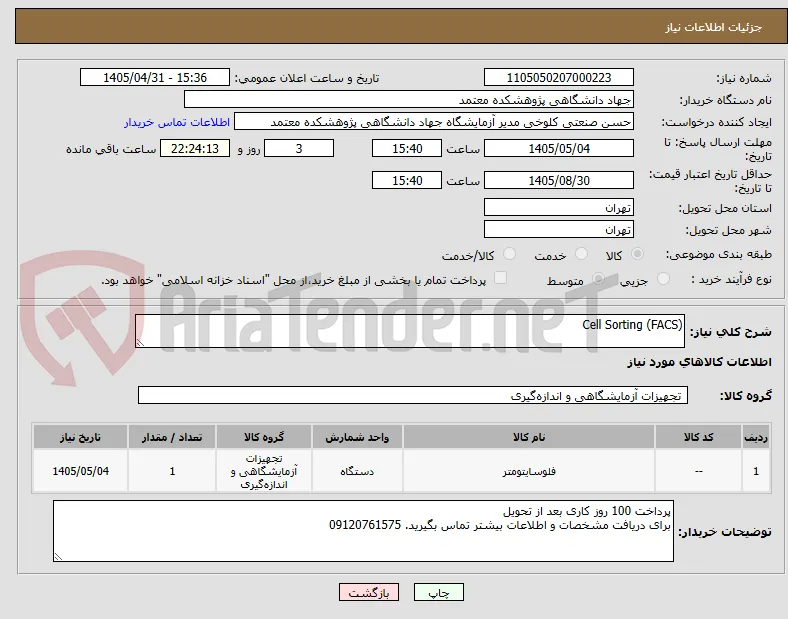Click the کد کالا column header

point(698,437)
